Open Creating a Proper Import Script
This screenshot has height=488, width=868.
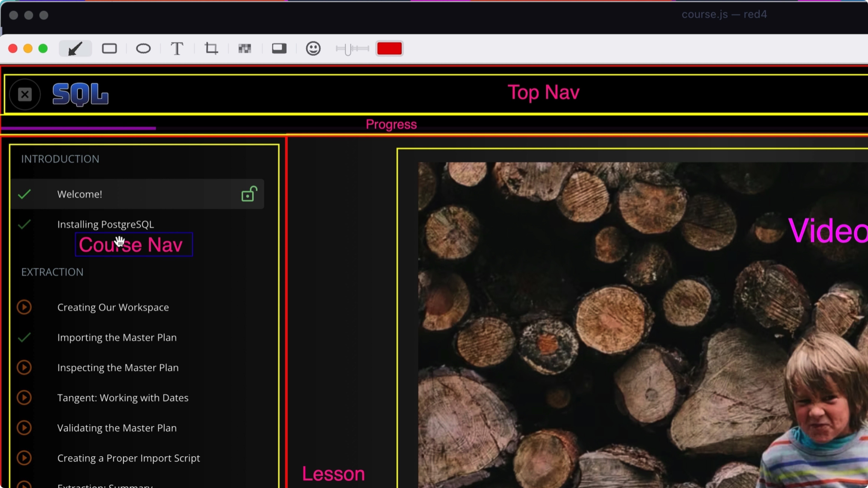click(x=128, y=458)
